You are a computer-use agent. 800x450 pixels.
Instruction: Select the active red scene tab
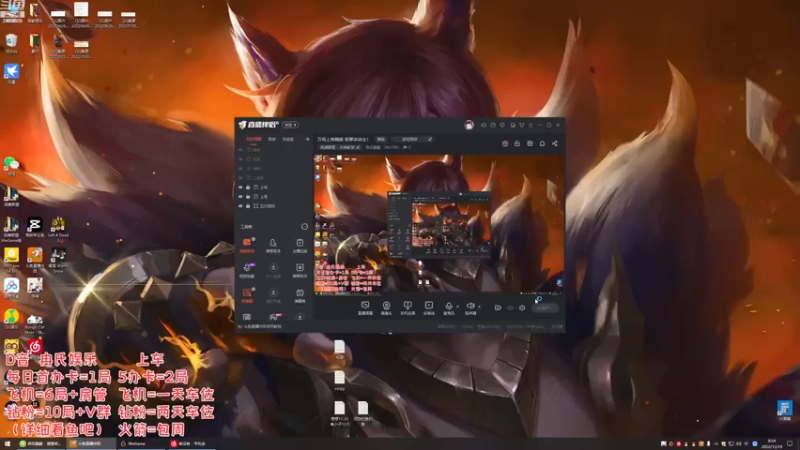pos(254,139)
